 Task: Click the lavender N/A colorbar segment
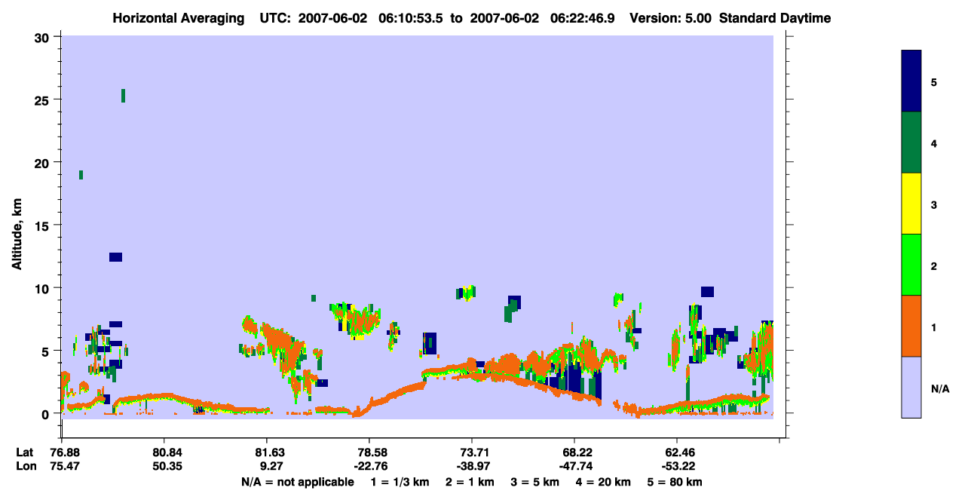911,387
